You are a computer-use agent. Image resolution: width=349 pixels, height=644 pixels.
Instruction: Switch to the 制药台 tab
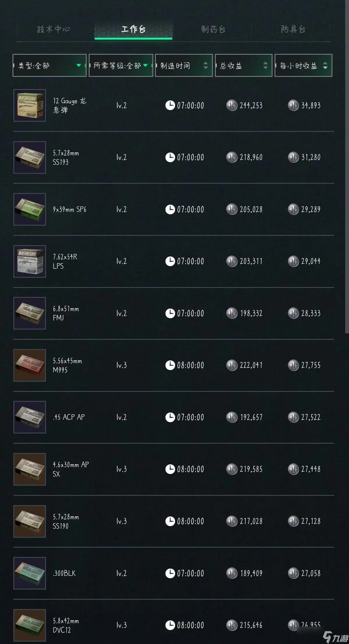click(213, 29)
